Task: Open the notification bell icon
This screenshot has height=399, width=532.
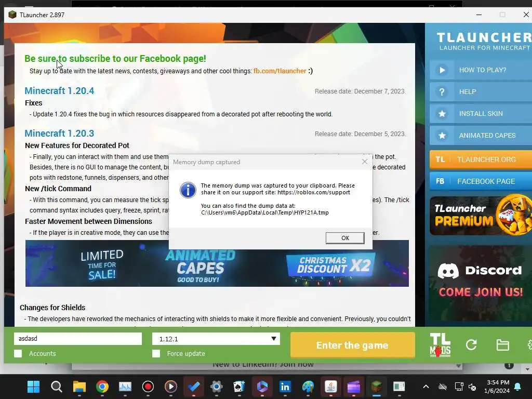Action: point(518,387)
